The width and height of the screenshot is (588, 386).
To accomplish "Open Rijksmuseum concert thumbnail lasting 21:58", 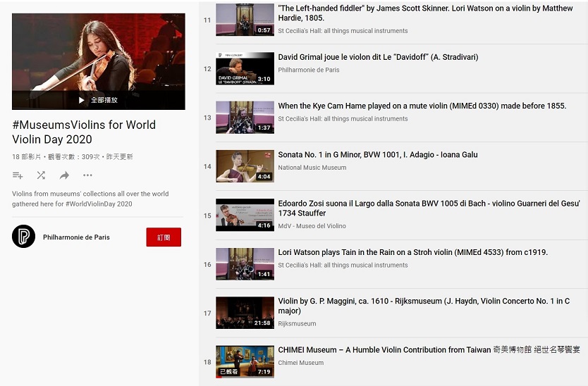I will (x=245, y=313).
